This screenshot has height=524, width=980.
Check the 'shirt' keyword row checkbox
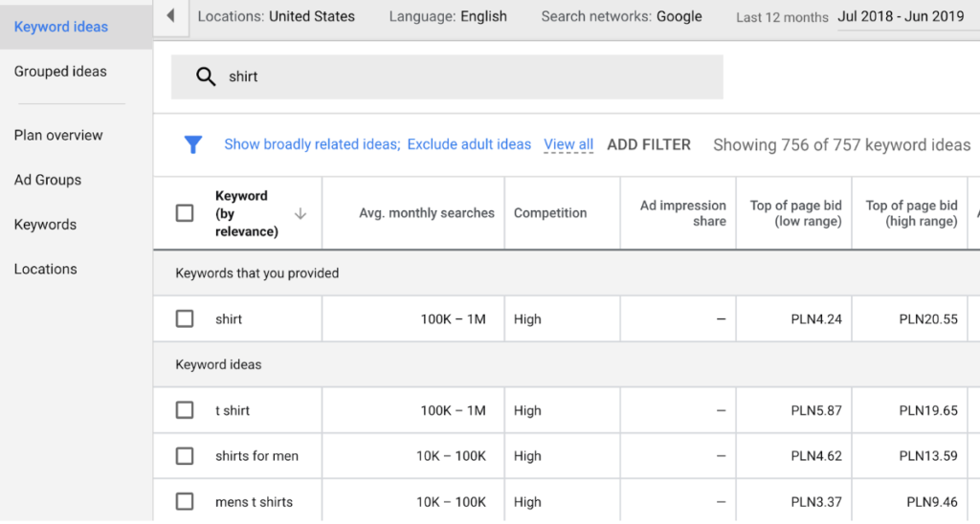185,318
